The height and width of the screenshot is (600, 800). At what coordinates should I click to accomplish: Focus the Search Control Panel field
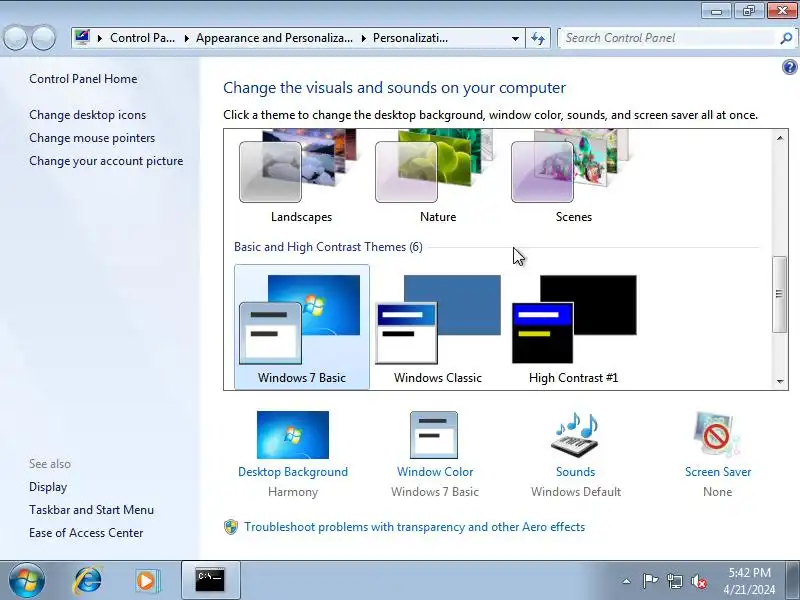click(x=668, y=38)
